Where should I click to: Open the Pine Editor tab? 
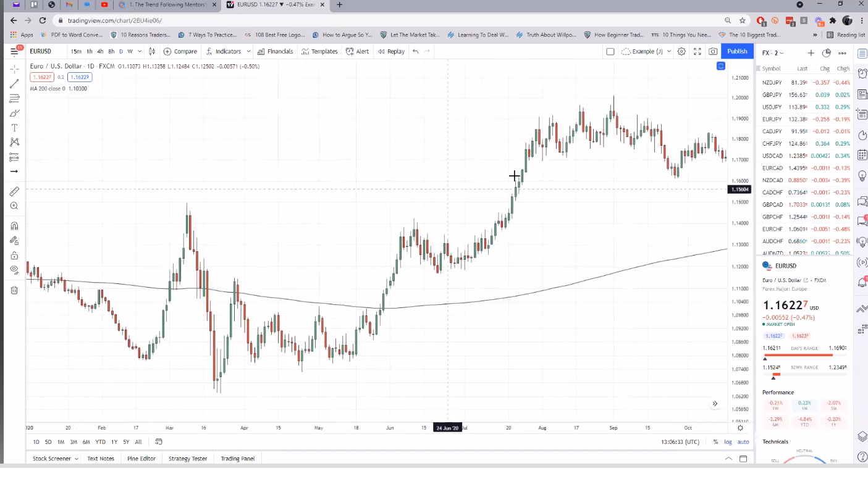tap(141, 459)
